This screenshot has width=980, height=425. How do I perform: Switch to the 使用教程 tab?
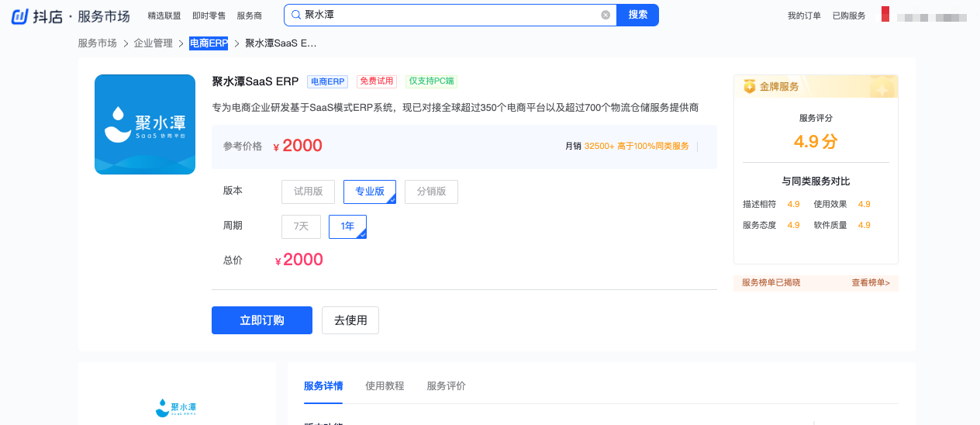click(x=385, y=386)
